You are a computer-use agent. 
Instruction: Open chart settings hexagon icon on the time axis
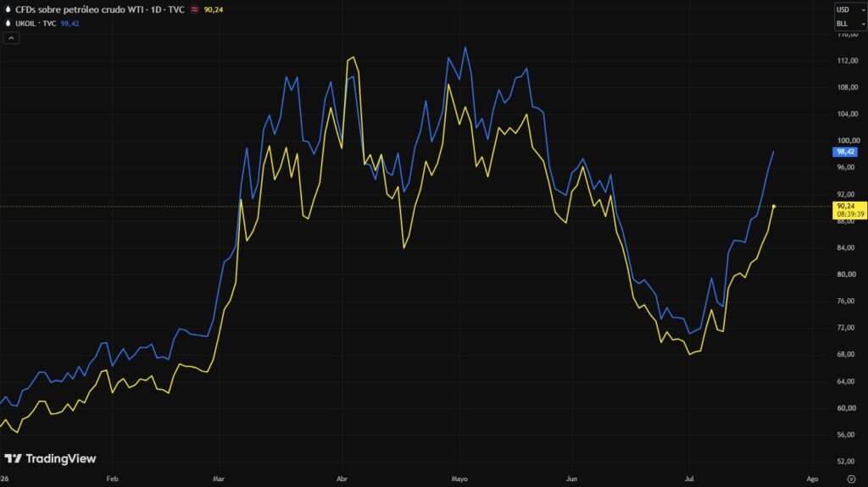tap(851, 479)
